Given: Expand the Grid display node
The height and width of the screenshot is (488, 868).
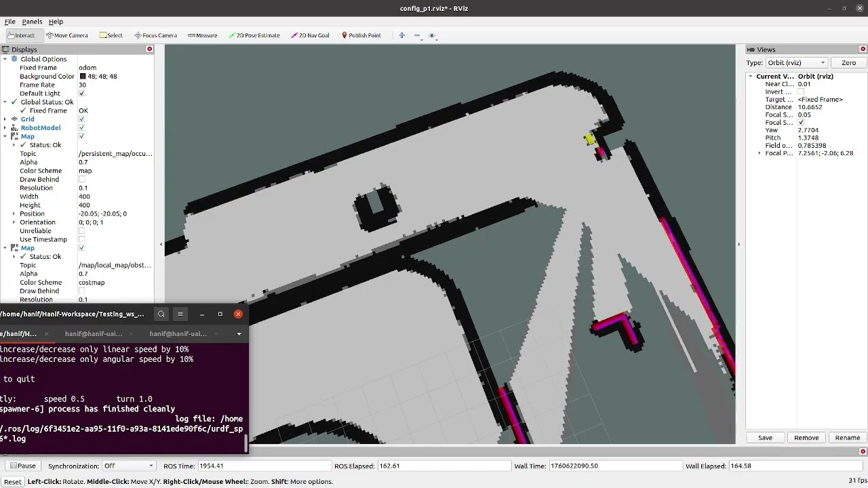Looking at the screenshot, I should click(x=5, y=119).
